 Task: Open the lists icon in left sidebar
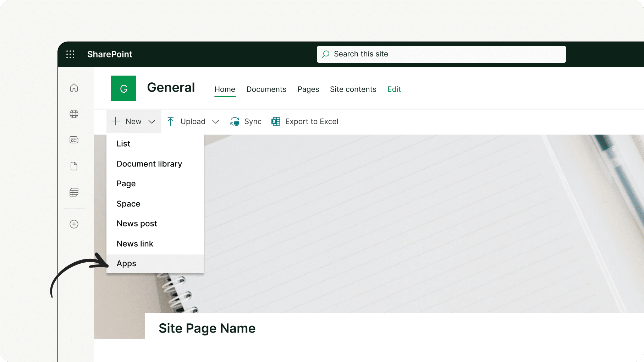[74, 192]
